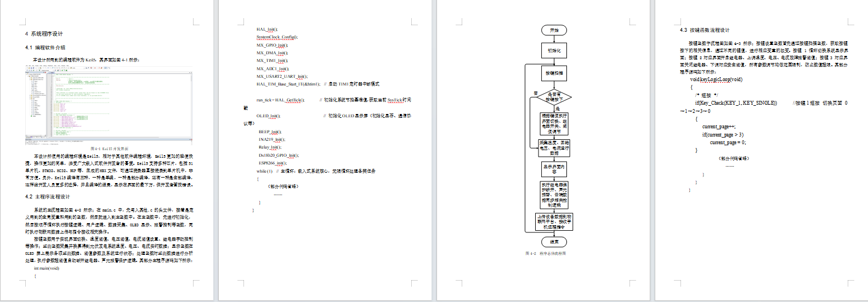The image size is (868, 302).
Task: Click the '是否有按键按下' decision diamond
Action: tap(554, 98)
